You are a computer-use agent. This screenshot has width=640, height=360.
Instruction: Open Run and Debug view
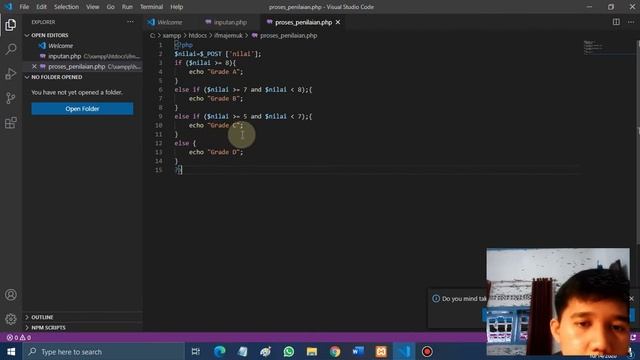(x=11, y=74)
